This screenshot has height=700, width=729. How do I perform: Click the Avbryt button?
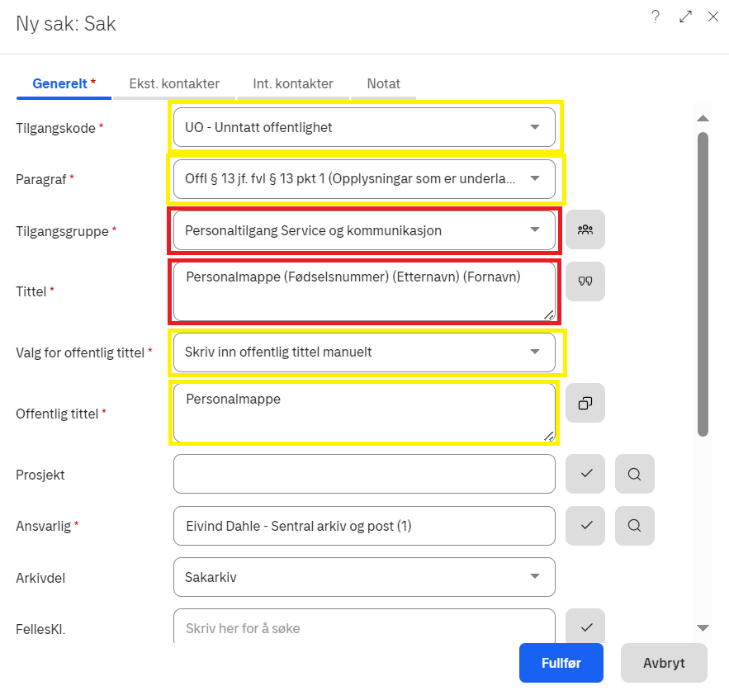point(664,663)
